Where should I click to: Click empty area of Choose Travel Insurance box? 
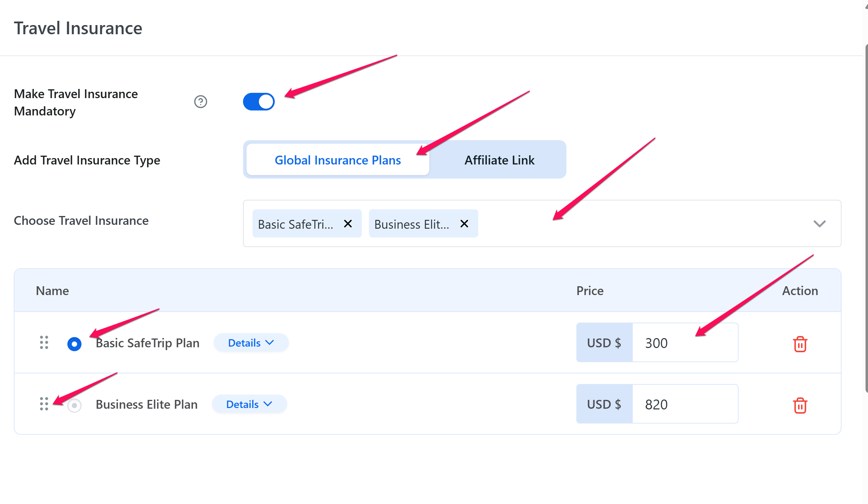pos(635,224)
